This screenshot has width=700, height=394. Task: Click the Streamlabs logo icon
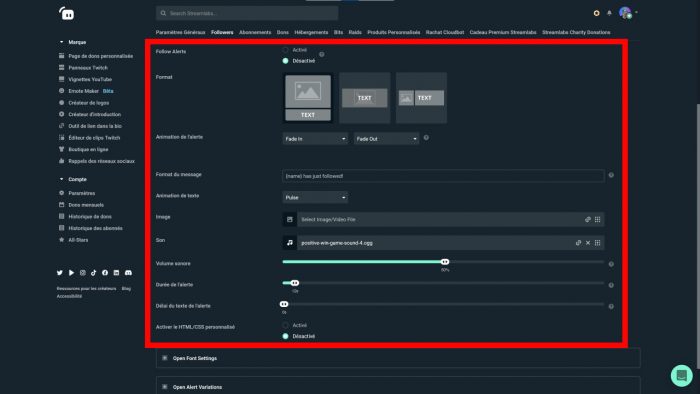click(67, 14)
